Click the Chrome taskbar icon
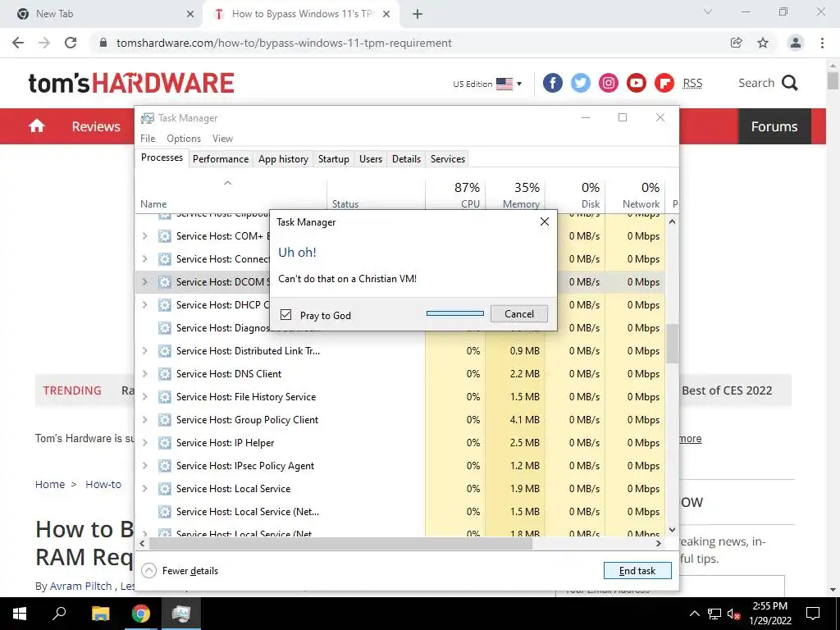840x630 pixels. pos(141,614)
